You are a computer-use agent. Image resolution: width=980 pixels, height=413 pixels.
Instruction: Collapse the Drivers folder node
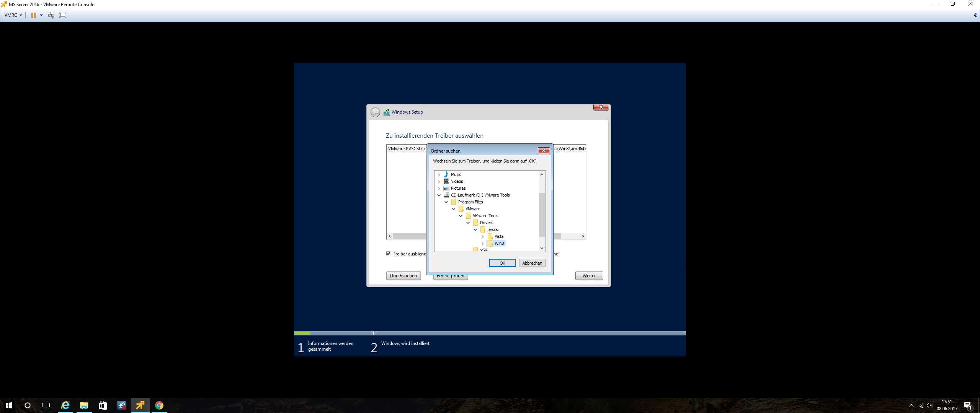point(468,223)
